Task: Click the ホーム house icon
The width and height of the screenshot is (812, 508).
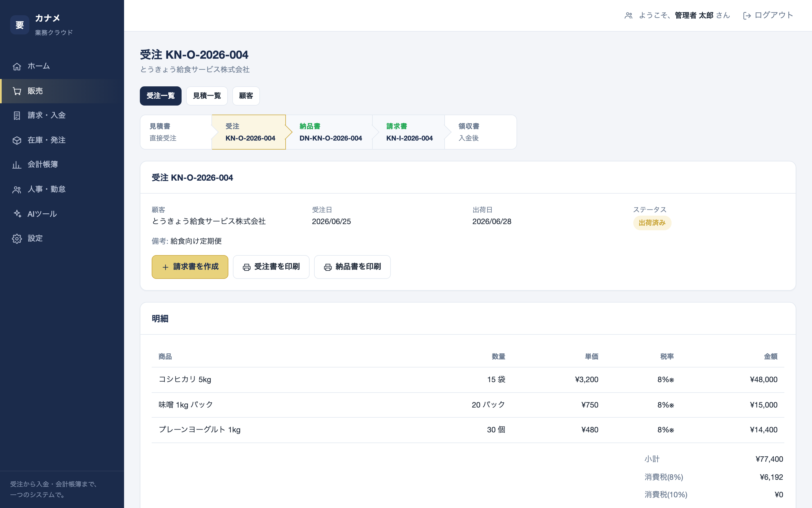Action: pyautogui.click(x=17, y=67)
